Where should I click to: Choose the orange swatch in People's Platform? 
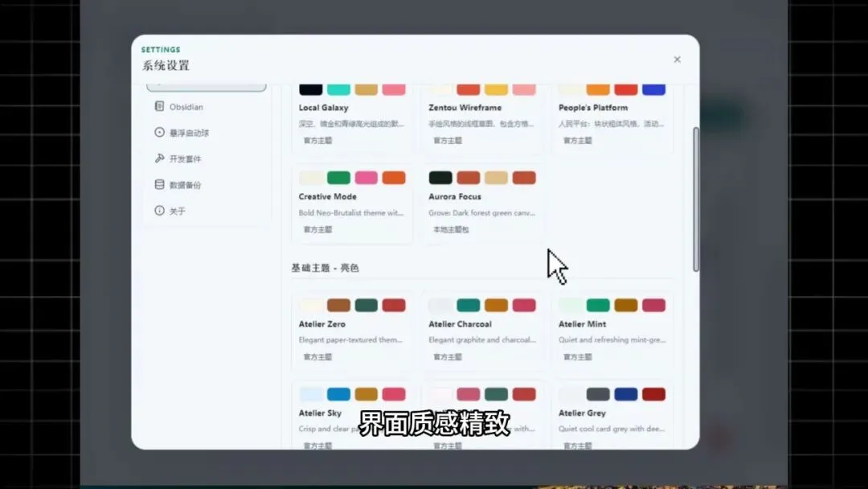tap(598, 89)
